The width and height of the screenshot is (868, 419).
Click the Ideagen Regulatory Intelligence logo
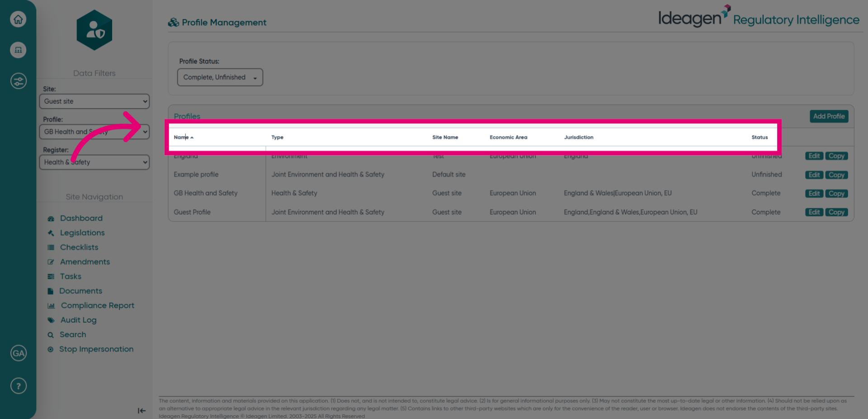[x=758, y=17]
